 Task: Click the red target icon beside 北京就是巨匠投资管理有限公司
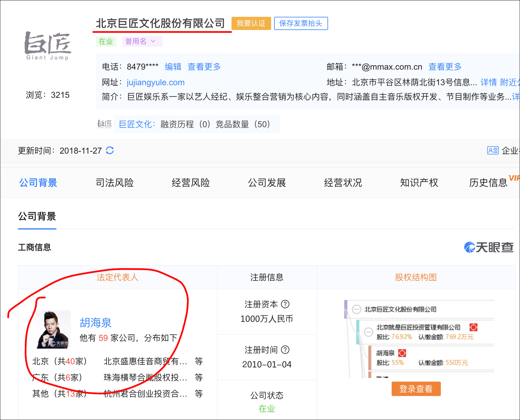[x=474, y=327]
